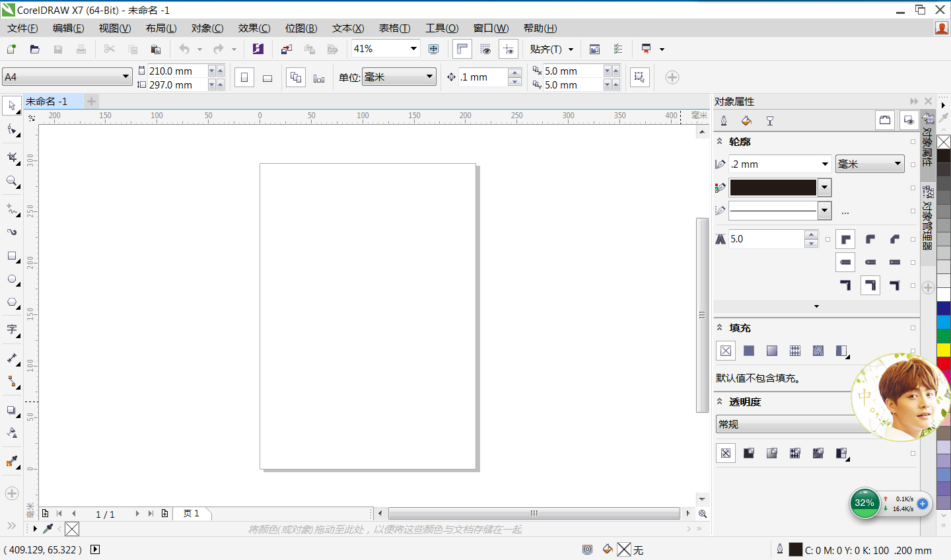
Task: Switch to the 页 1 page tab
Action: pyautogui.click(x=192, y=513)
